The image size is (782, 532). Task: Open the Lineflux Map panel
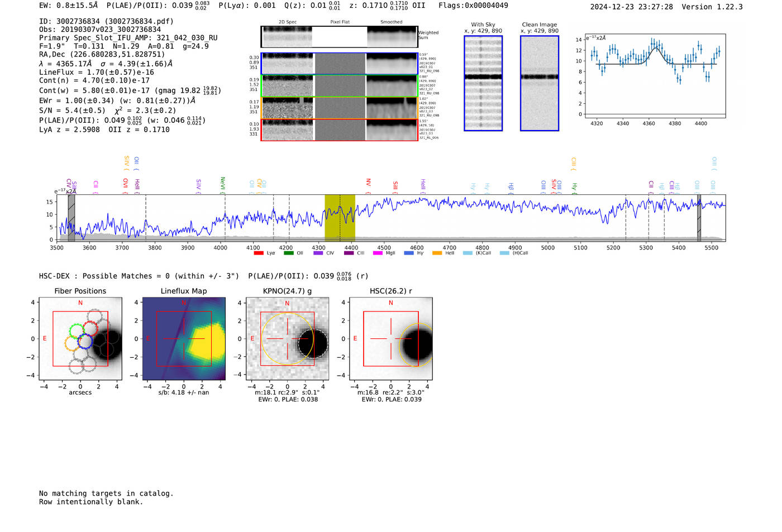tap(184, 339)
